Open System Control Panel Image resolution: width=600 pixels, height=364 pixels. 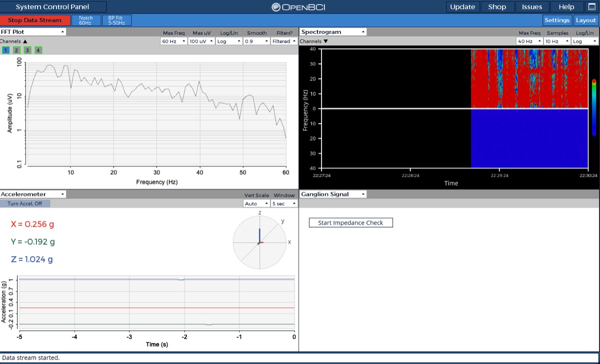pyautogui.click(x=52, y=7)
